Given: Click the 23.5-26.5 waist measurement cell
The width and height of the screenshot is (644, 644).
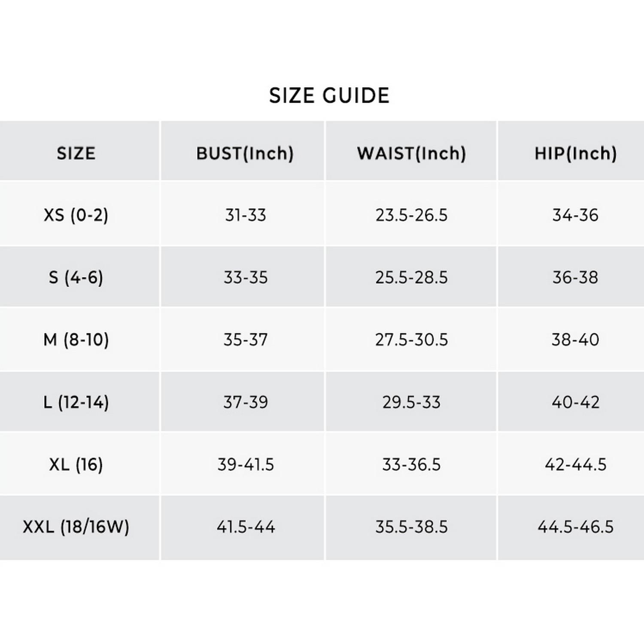Looking at the screenshot, I should 411,215.
